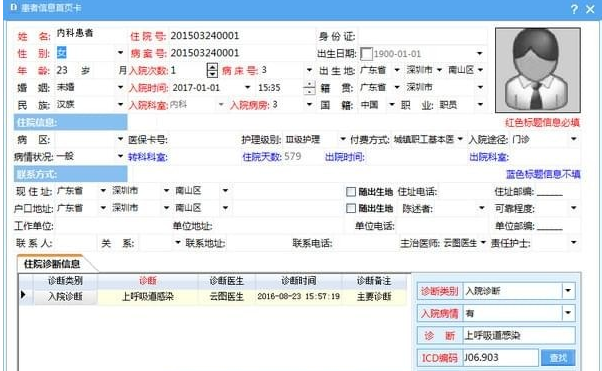Viewport: 602px width, 371px height.
Task: Expand the 入院病房 dropdown
Action: click(309, 104)
